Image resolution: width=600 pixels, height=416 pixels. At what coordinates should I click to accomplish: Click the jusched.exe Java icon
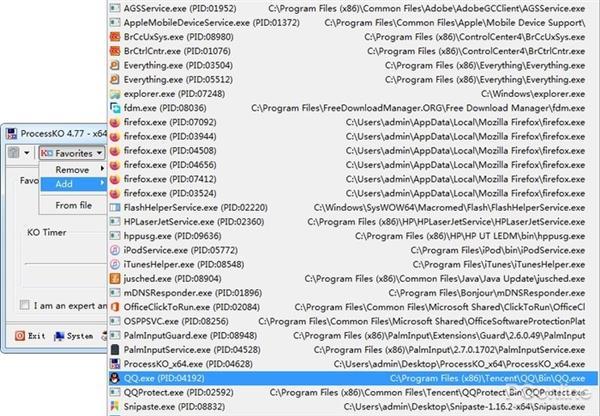[115, 279]
